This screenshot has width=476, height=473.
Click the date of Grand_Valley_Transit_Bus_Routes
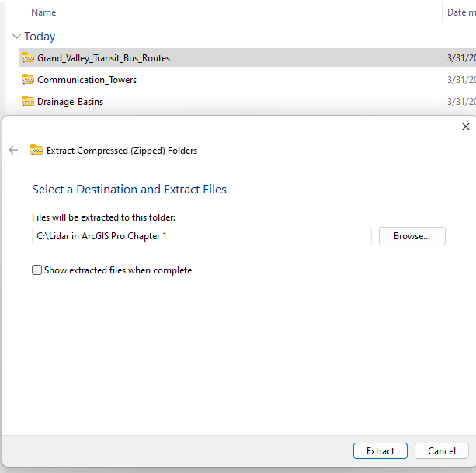(461, 57)
